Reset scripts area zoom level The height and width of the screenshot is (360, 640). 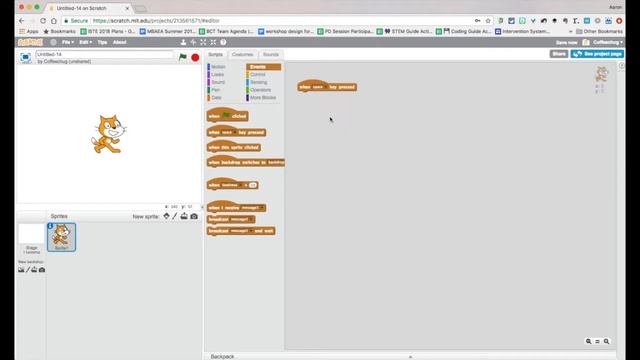[x=598, y=341]
